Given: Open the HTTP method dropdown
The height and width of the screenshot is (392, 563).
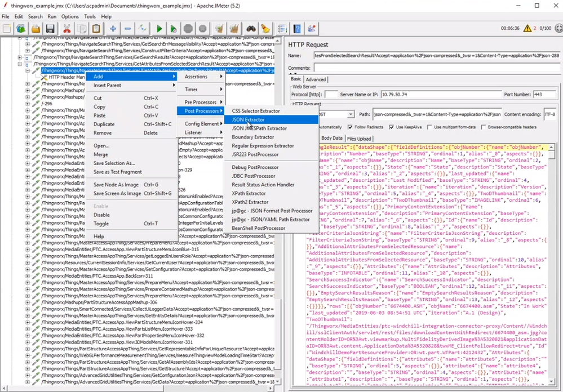Looking at the screenshot, I should [x=351, y=114].
